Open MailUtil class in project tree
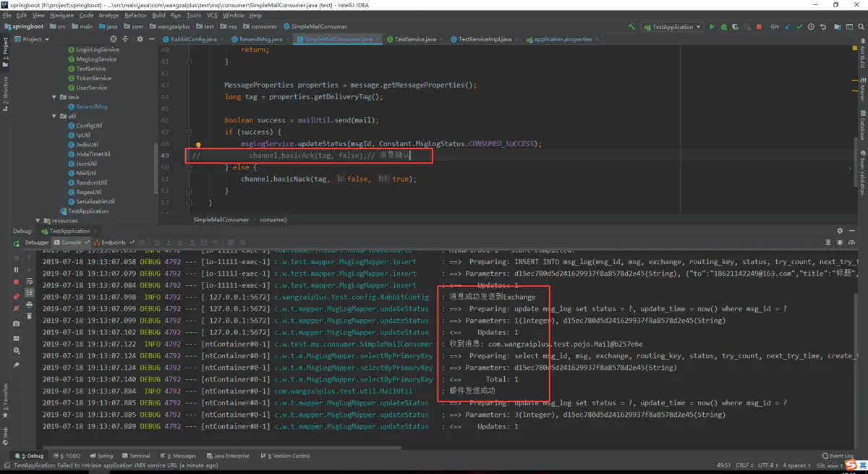The image size is (868, 474). 86,173
